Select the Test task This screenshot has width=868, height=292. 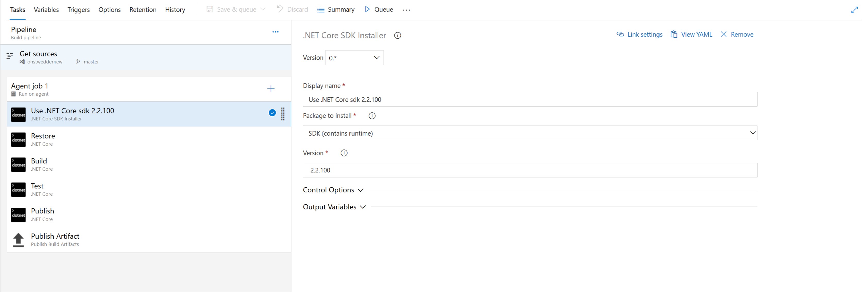(x=149, y=189)
